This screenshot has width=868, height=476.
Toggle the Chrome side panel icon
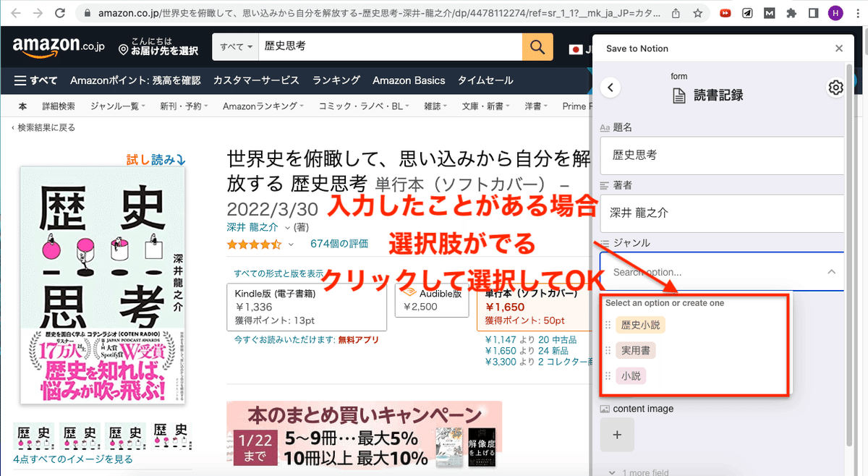(814, 13)
